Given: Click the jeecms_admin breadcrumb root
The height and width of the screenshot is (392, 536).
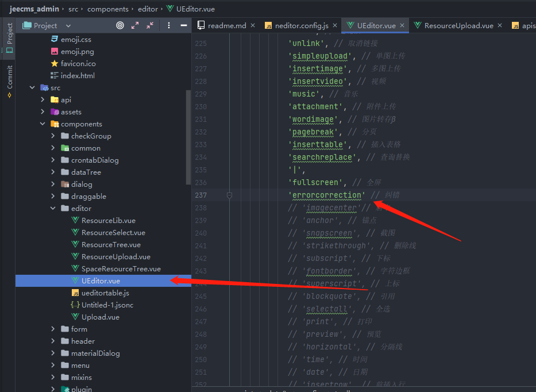Looking at the screenshot, I should point(34,9).
